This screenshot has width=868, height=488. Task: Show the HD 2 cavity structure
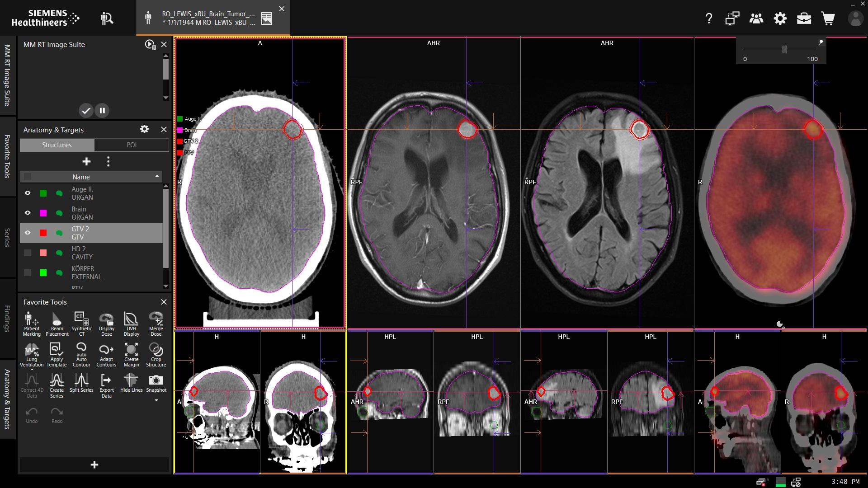click(28, 253)
